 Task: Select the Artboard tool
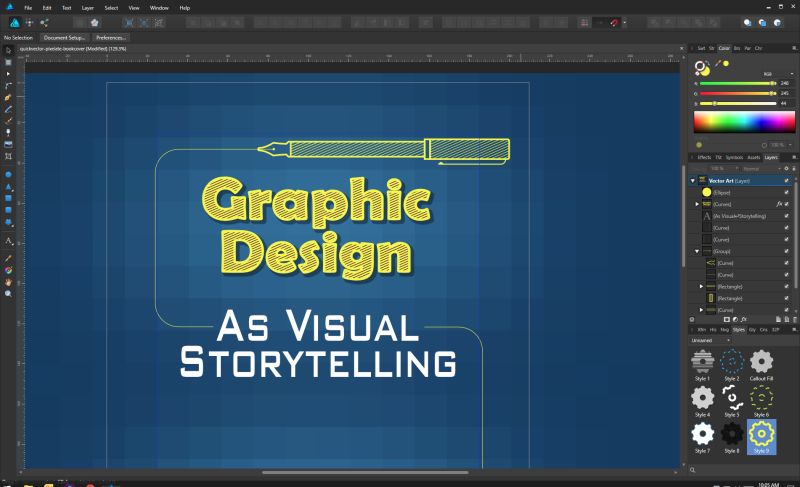pyautogui.click(x=8, y=62)
